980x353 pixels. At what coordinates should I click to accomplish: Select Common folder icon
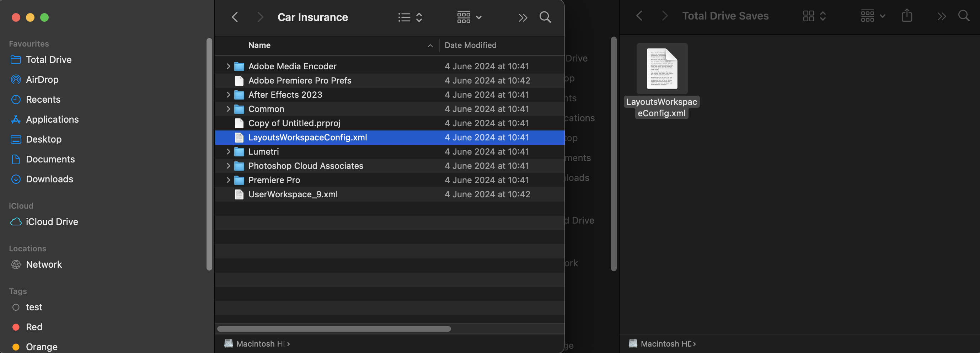239,109
